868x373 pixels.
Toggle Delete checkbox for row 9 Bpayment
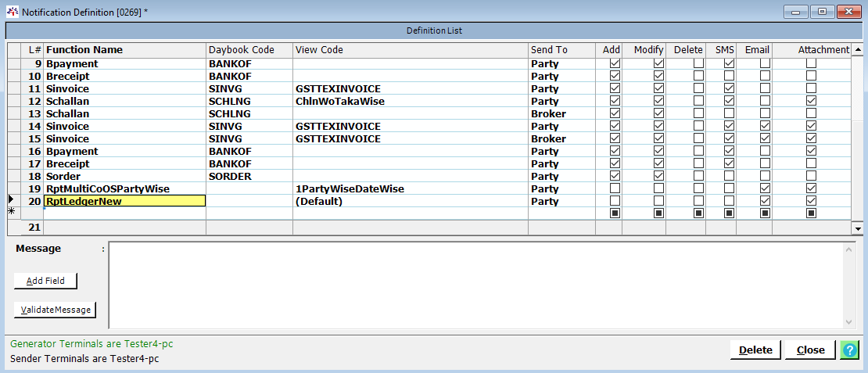click(x=698, y=63)
